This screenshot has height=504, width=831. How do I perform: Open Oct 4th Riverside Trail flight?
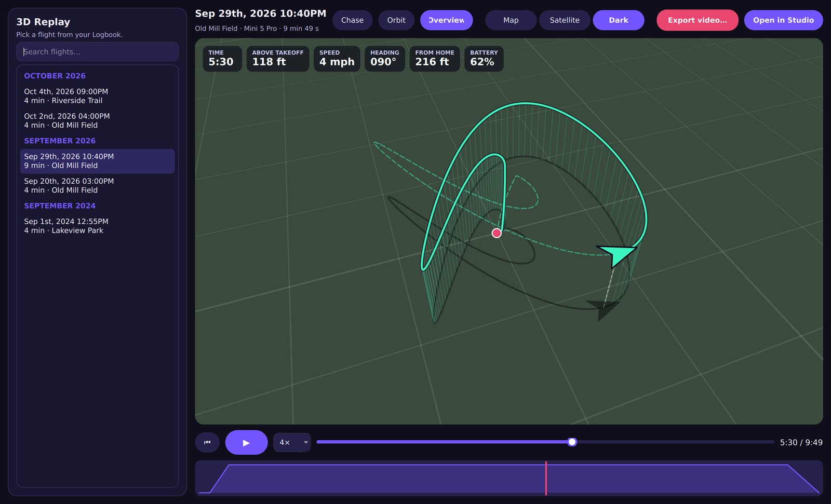98,96
